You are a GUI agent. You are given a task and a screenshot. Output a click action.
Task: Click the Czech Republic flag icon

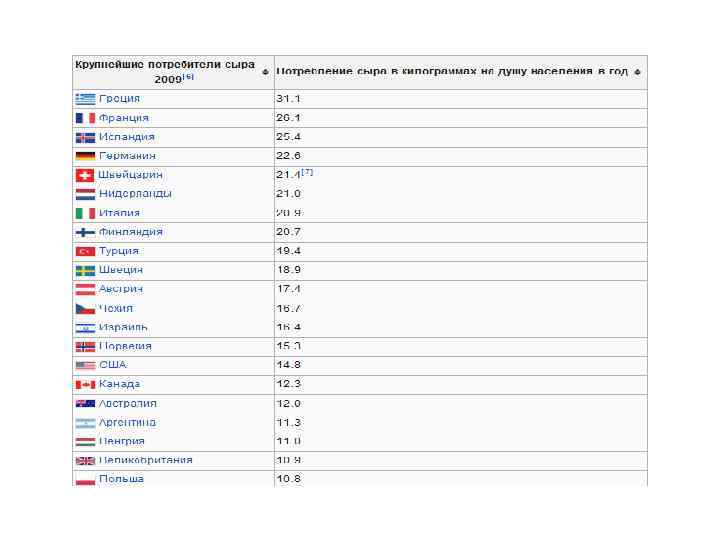[85, 309]
